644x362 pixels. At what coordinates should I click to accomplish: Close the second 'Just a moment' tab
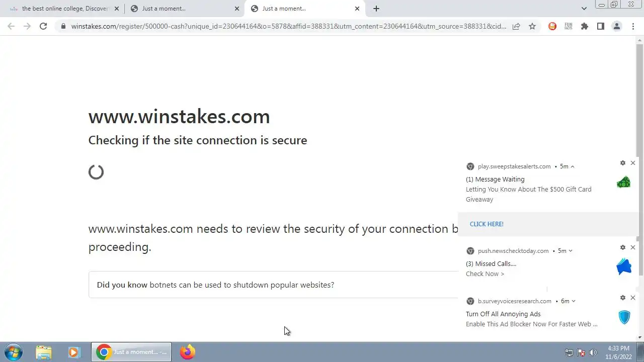[237, 9]
